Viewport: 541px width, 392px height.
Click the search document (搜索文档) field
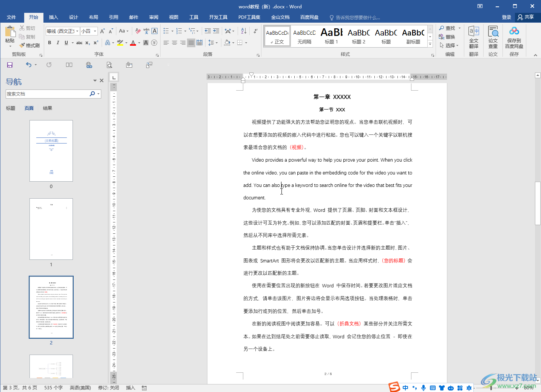pyautogui.click(x=47, y=94)
